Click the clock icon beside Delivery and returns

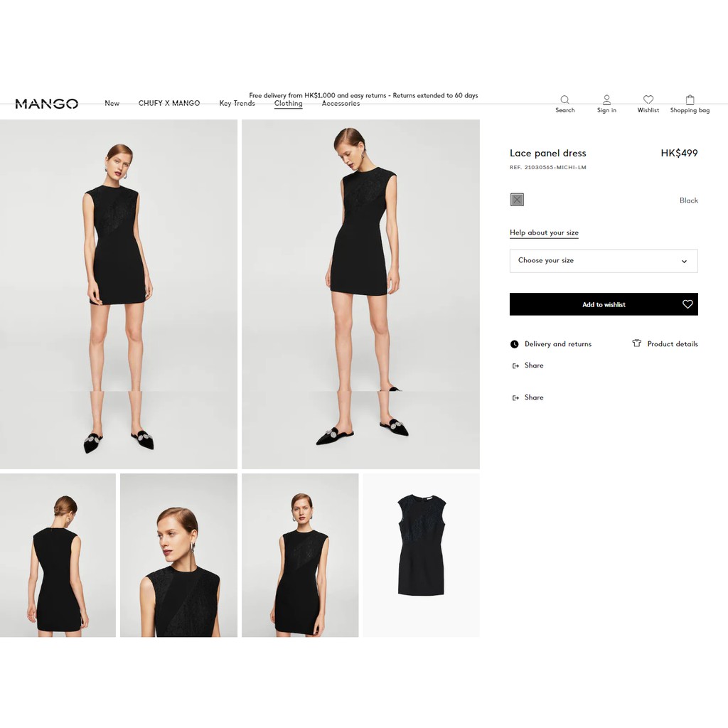click(x=515, y=344)
